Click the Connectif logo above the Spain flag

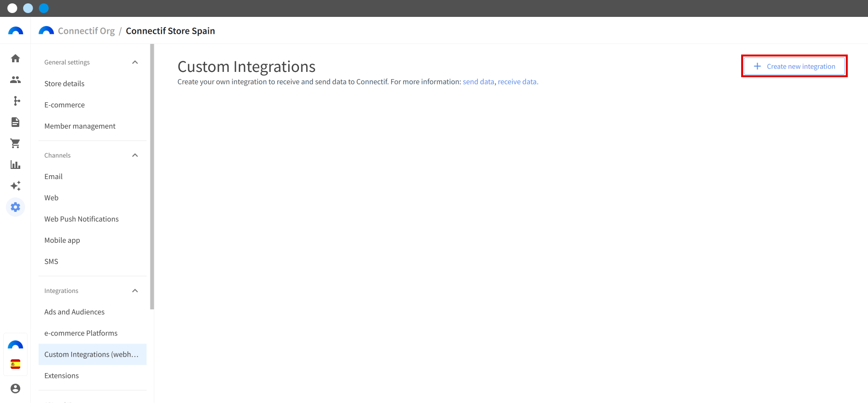pyautogui.click(x=15, y=345)
